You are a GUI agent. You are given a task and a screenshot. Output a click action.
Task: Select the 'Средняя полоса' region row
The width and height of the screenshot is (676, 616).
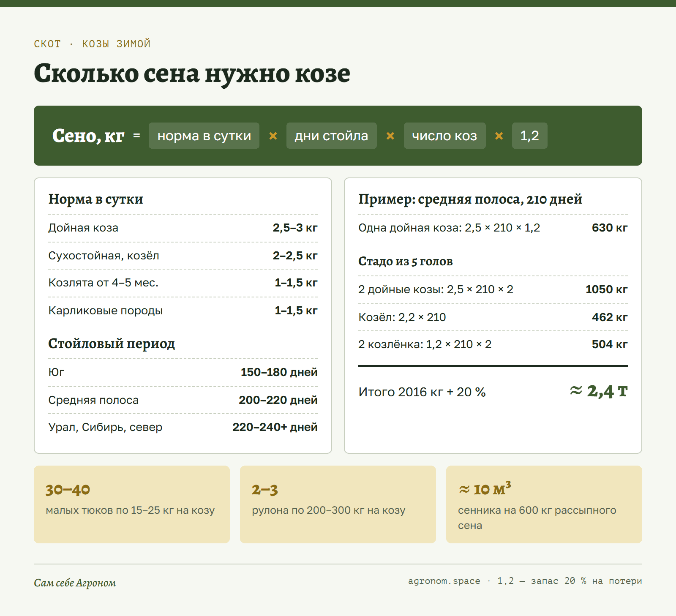183,400
